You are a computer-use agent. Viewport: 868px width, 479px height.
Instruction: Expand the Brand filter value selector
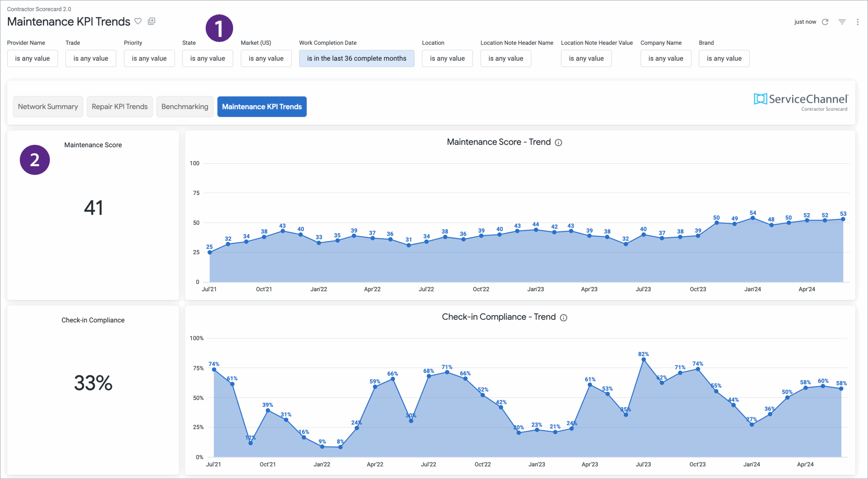[724, 58]
